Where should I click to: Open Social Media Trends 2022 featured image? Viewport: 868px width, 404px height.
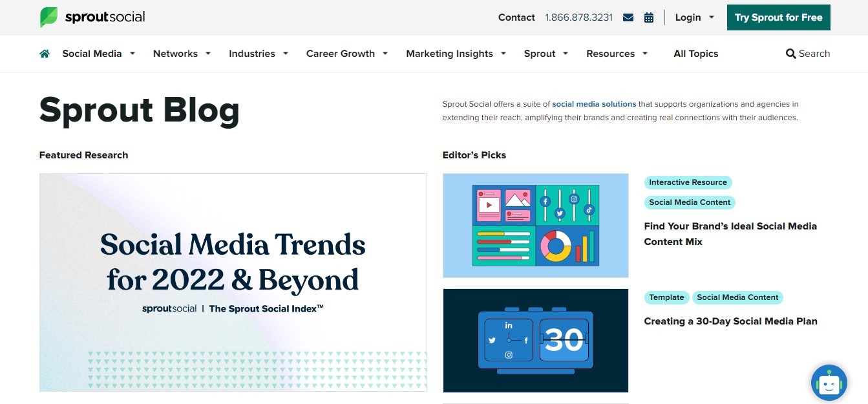pyautogui.click(x=233, y=282)
